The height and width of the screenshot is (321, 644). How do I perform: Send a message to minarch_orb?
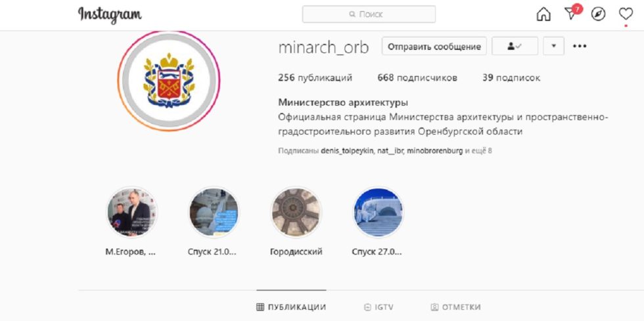coord(434,46)
